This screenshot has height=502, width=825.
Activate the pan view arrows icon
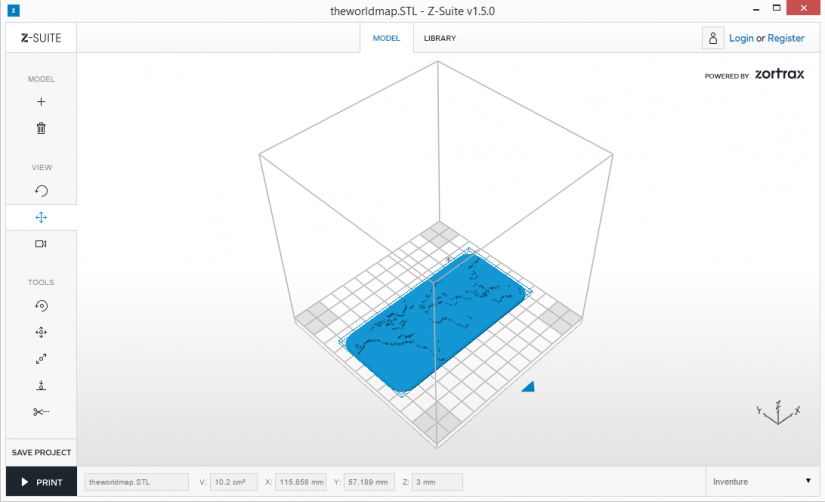(x=41, y=217)
